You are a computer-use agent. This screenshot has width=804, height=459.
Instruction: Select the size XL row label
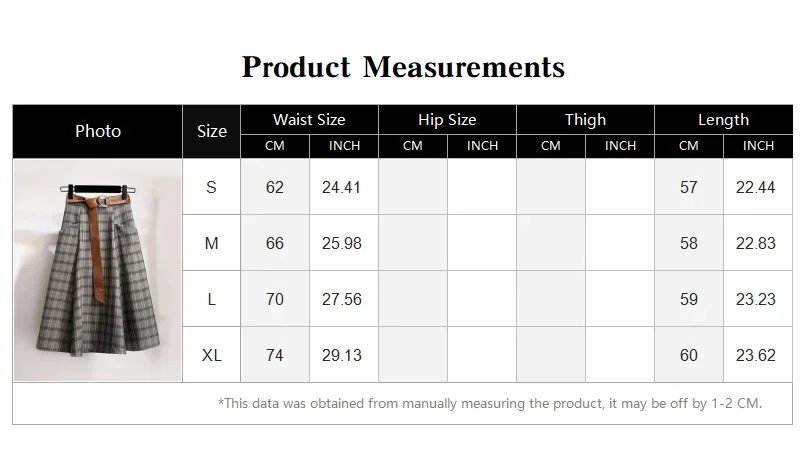click(211, 355)
